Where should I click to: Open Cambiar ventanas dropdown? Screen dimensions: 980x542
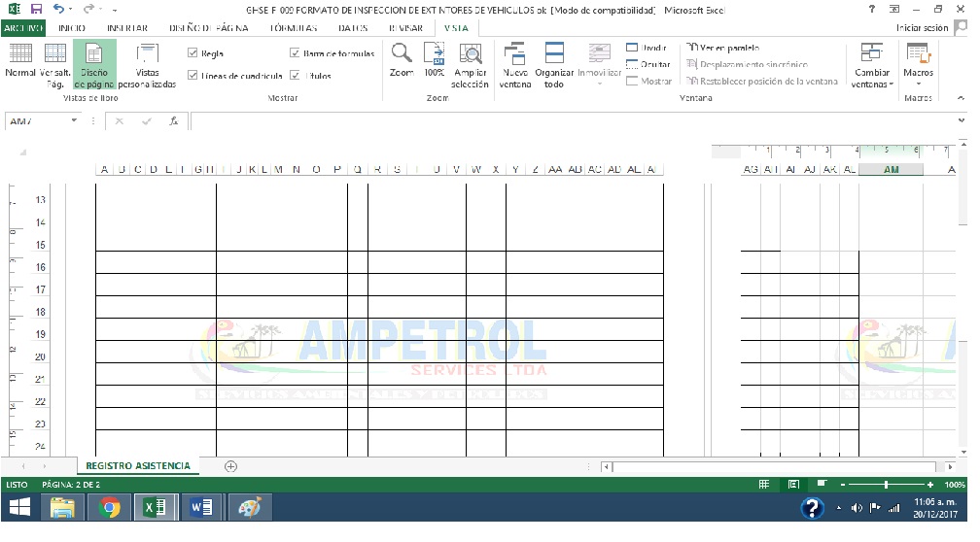coord(872,66)
